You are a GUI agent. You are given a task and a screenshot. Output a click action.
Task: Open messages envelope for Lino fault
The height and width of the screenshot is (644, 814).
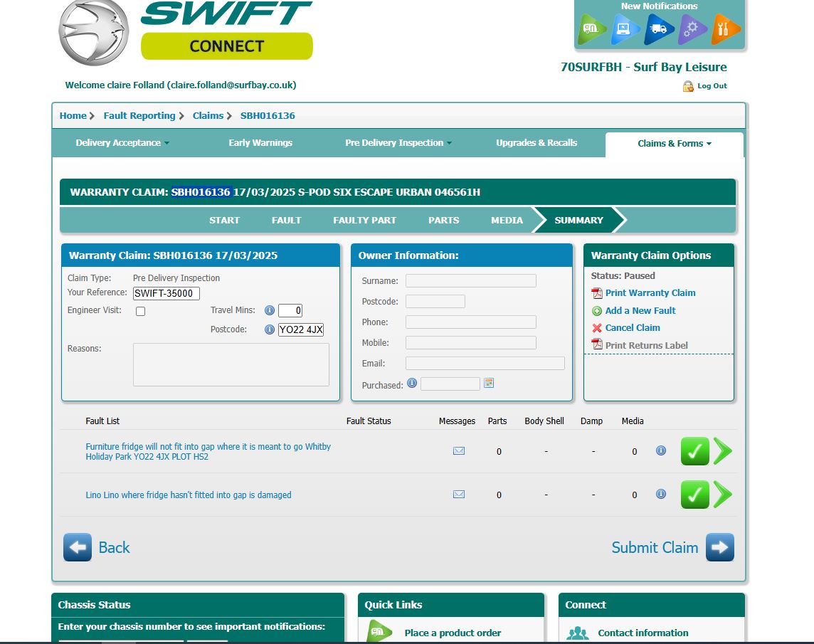(x=459, y=495)
